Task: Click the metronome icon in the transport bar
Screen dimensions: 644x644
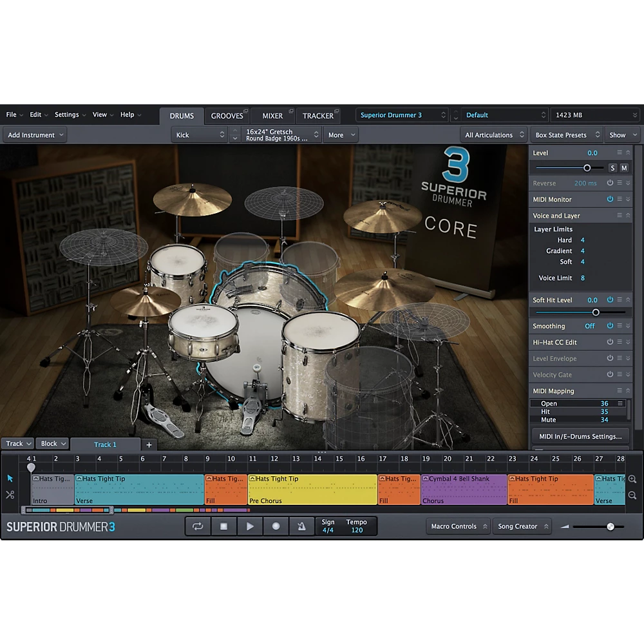Action: [301, 526]
